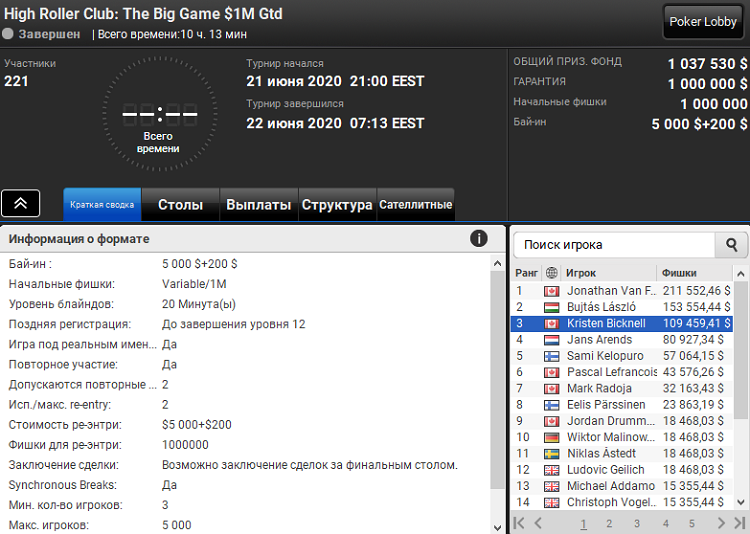Viewport: 750px width, 534px height.
Task: Jump to last page of player list
Action: point(740,523)
